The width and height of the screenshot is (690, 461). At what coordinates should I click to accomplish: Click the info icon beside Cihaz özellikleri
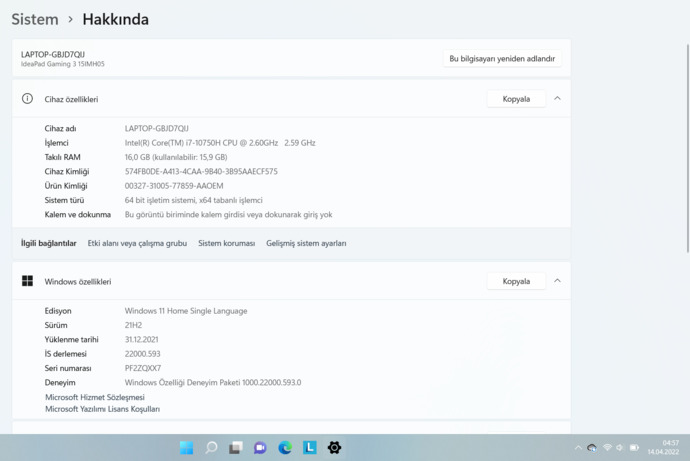click(x=27, y=99)
